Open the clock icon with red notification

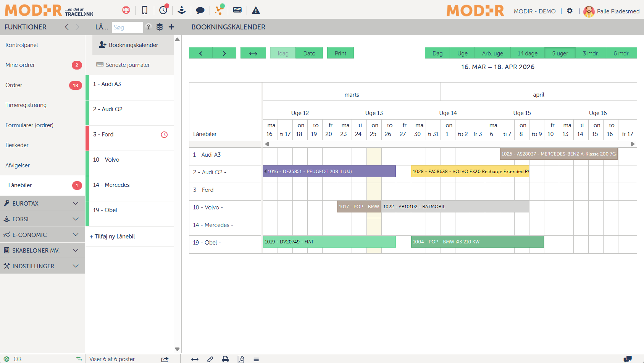163,10
